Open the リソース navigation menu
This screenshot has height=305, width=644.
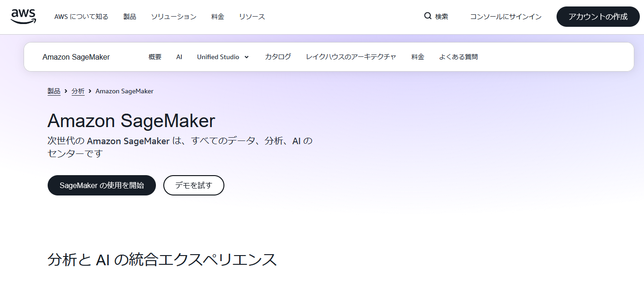252,16
